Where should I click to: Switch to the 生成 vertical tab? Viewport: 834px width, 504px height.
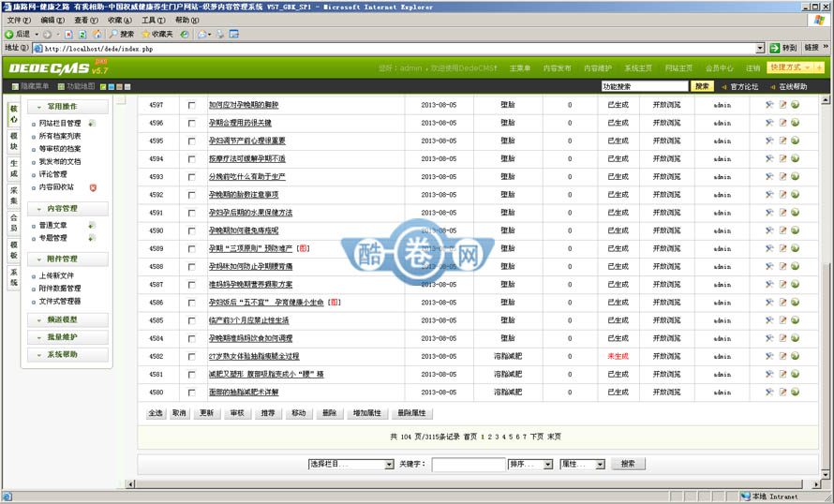tap(14, 169)
